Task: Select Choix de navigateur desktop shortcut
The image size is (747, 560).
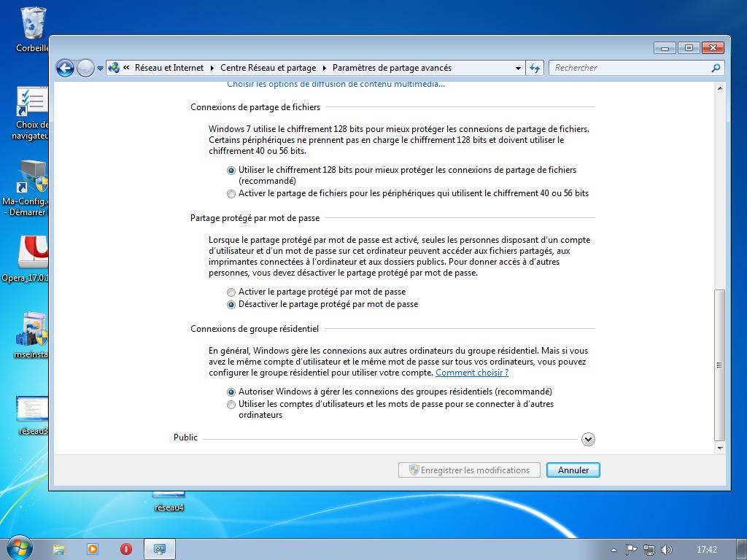Action: 31,113
